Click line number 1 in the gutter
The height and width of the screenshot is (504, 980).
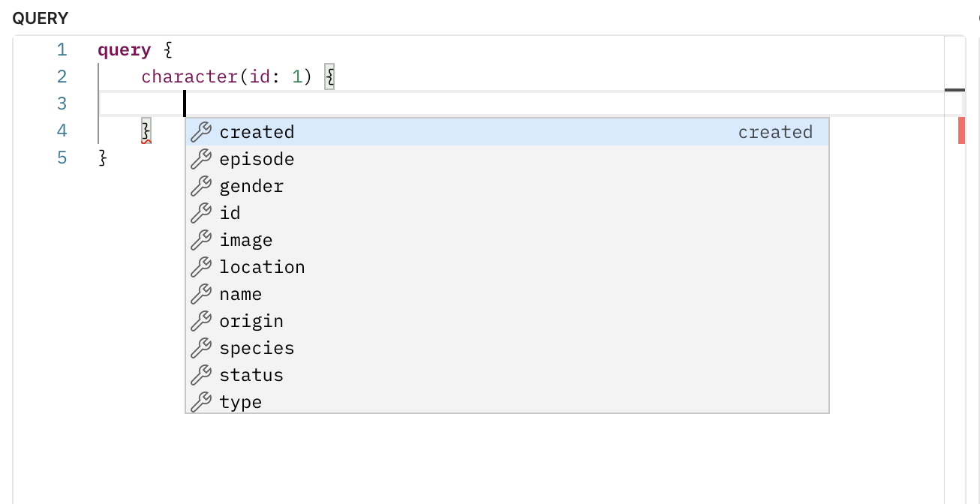(62, 50)
